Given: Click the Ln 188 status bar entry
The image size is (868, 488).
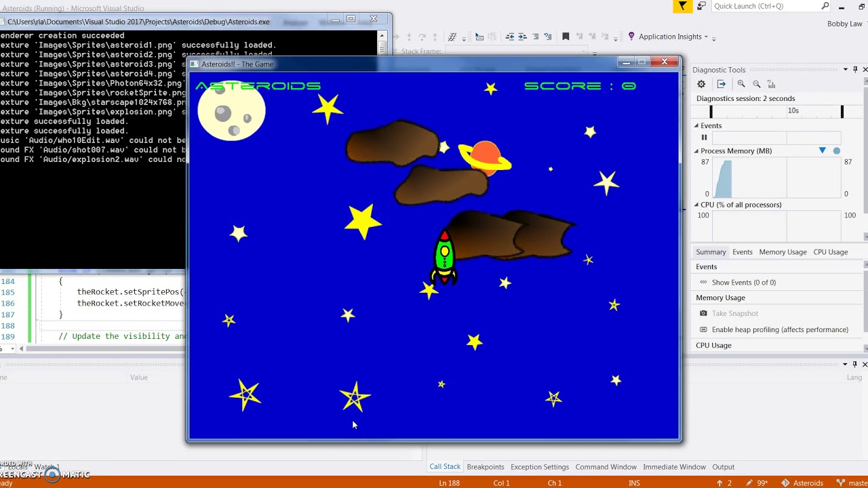Looking at the screenshot, I should 449,483.
